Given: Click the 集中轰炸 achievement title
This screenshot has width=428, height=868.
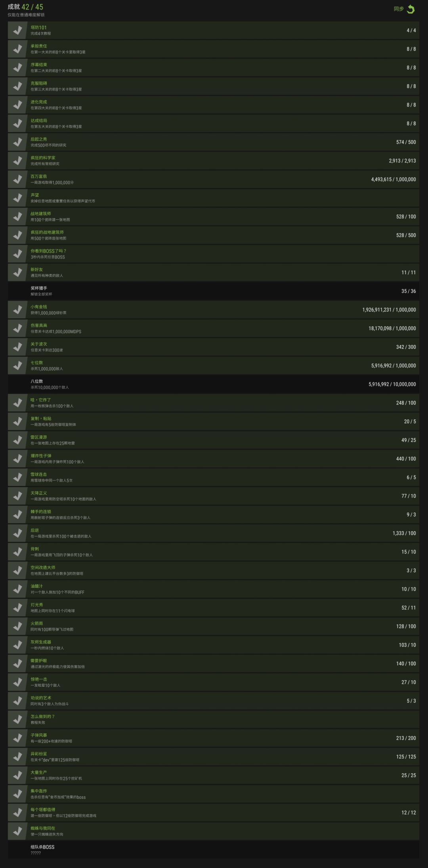Looking at the screenshot, I should point(39,791).
